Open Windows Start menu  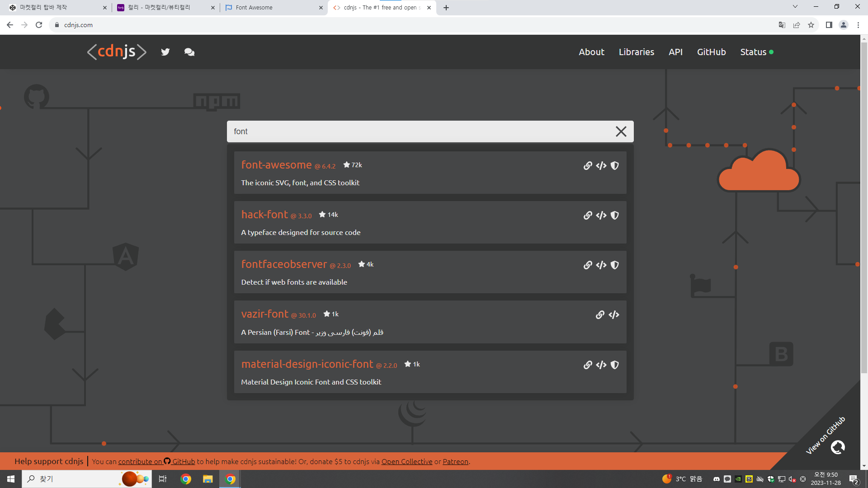coord(11,479)
